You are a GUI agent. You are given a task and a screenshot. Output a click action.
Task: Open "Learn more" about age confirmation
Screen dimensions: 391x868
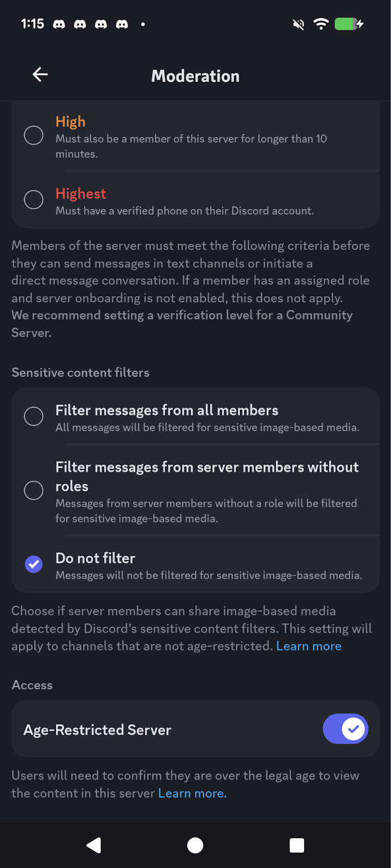pos(192,793)
